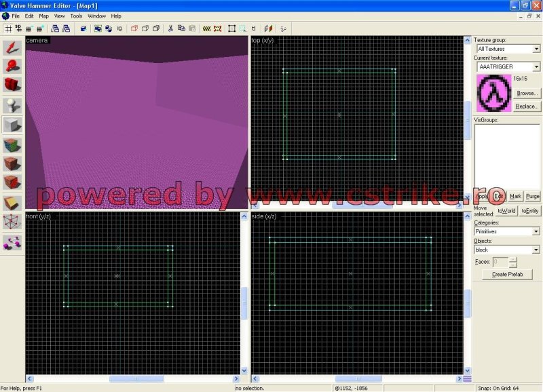Open the Objects dropdown showing block
This screenshot has width=543, height=392.
(x=536, y=250)
